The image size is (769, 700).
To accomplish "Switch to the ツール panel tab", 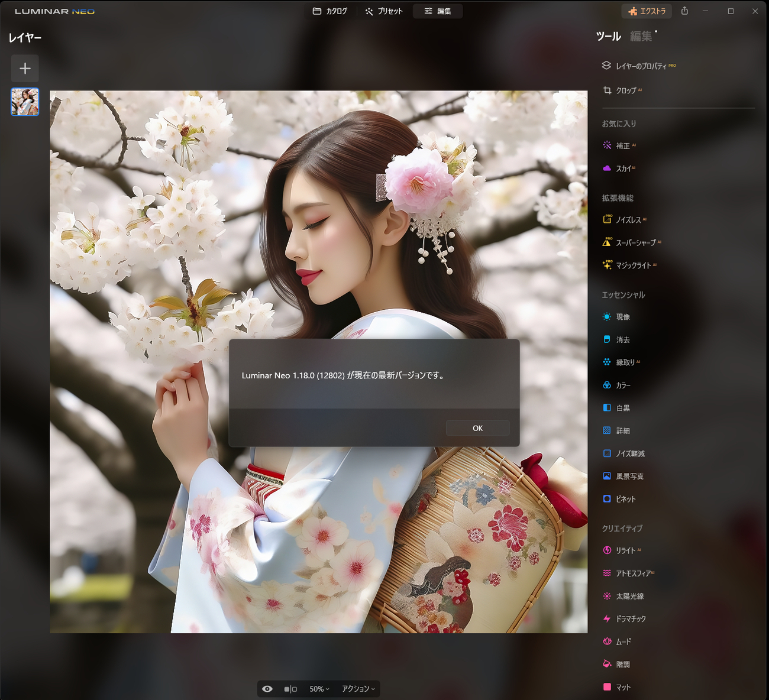I will click(x=608, y=36).
